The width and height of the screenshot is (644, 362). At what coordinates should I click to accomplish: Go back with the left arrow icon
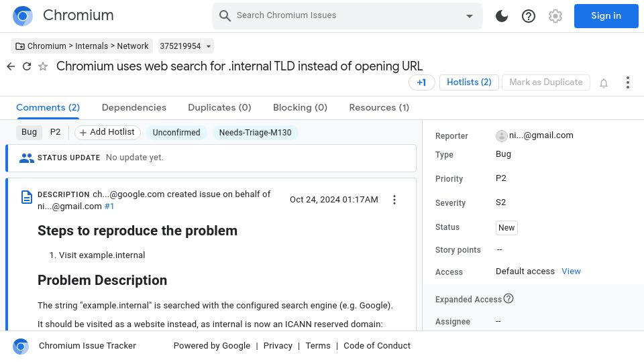[11, 66]
